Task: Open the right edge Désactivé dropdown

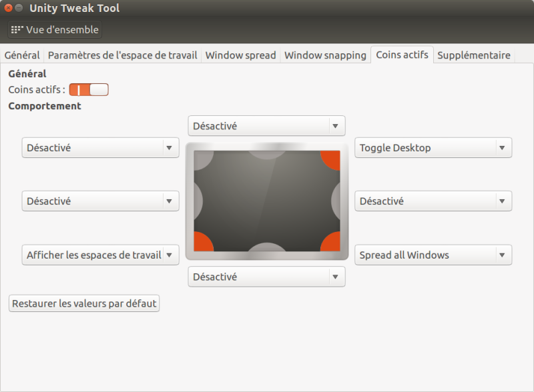Action: click(x=433, y=201)
